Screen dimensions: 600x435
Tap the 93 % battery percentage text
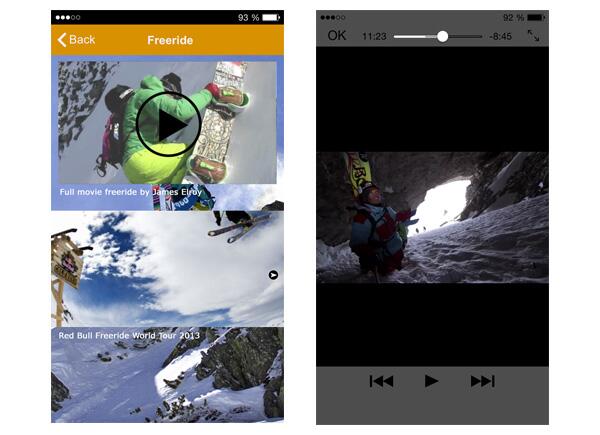tap(248, 18)
